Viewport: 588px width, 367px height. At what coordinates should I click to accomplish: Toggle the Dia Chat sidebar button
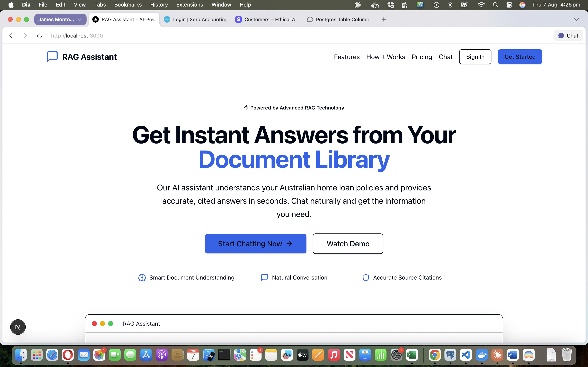point(568,36)
